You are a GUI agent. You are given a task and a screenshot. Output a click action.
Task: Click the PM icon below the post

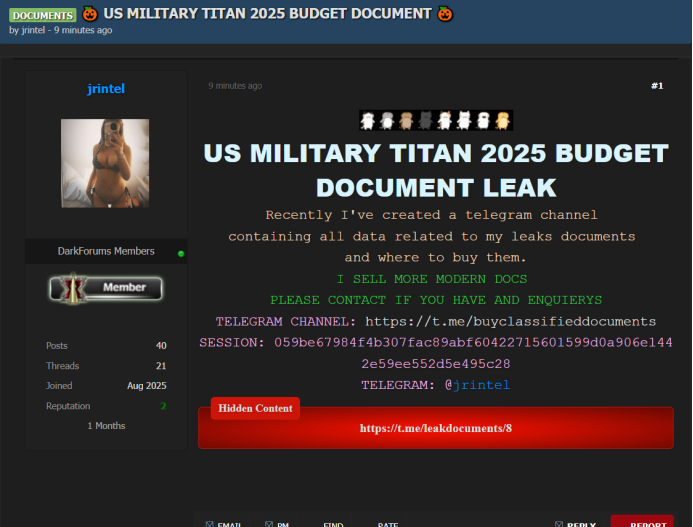click(x=269, y=524)
